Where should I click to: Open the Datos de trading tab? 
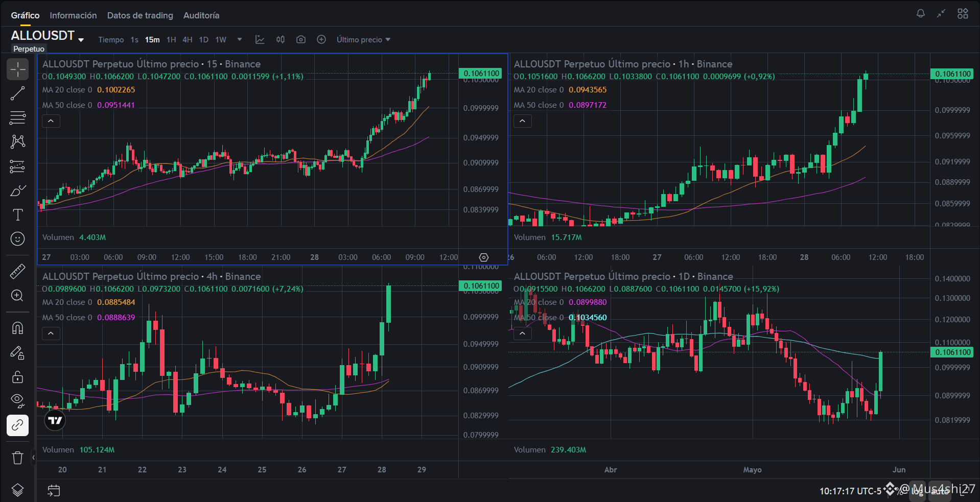[140, 15]
